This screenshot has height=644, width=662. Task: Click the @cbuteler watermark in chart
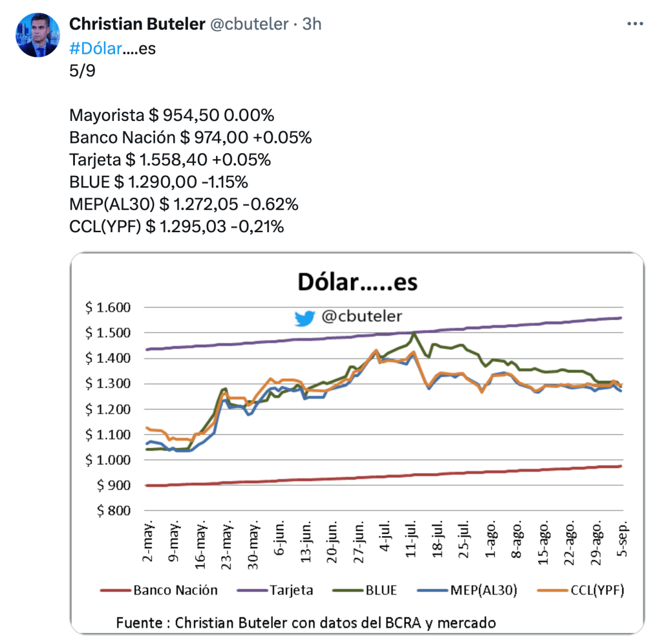coord(361,317)
